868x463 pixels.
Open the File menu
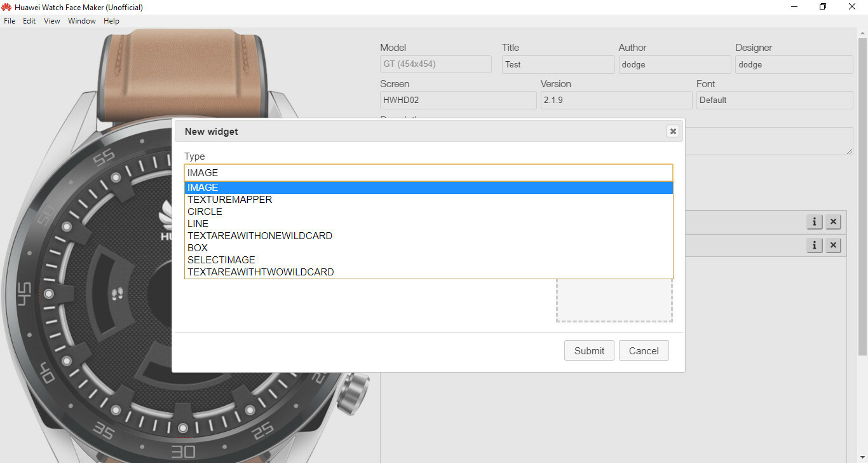tap(10, 21)
